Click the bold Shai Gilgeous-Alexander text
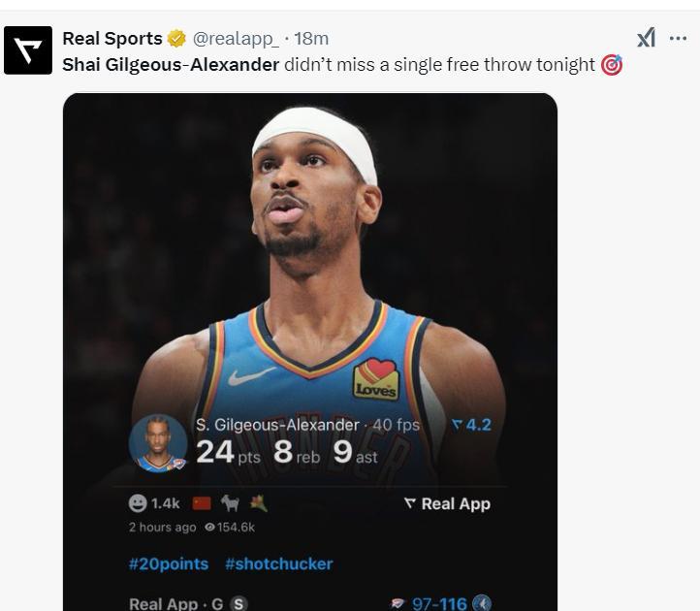 click(171, 65)
